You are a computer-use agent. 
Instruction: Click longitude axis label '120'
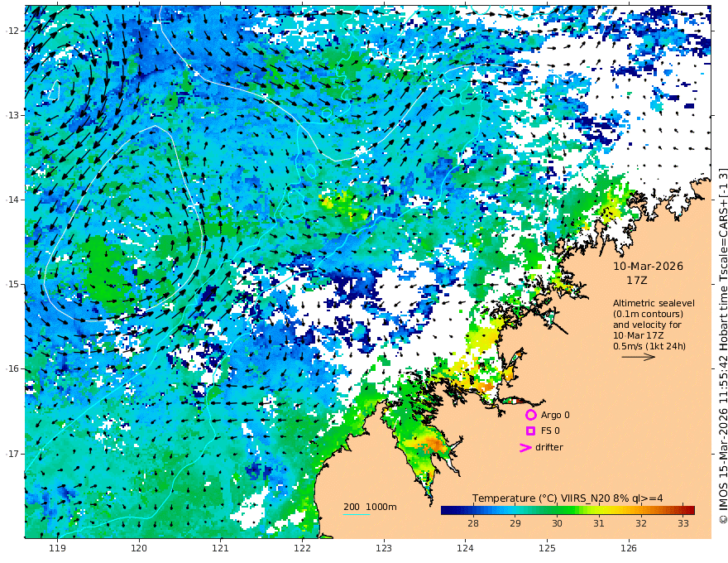pos(139,549)
